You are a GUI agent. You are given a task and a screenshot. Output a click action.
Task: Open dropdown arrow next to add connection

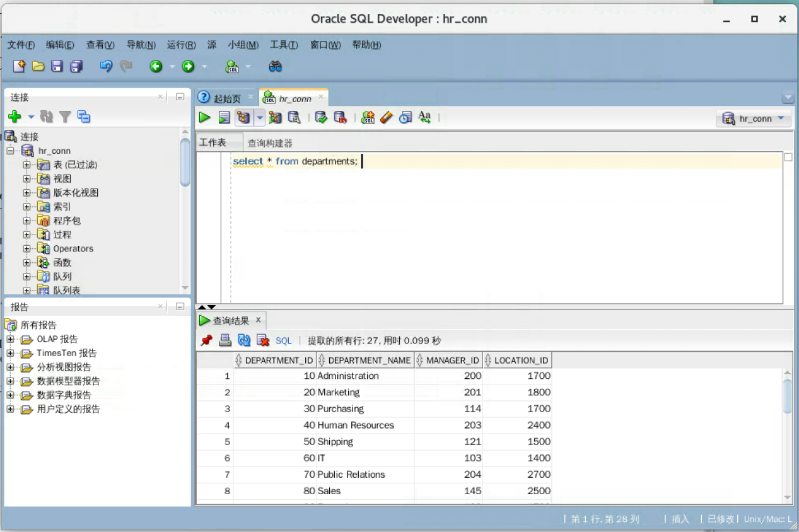[x=31, y=117]
